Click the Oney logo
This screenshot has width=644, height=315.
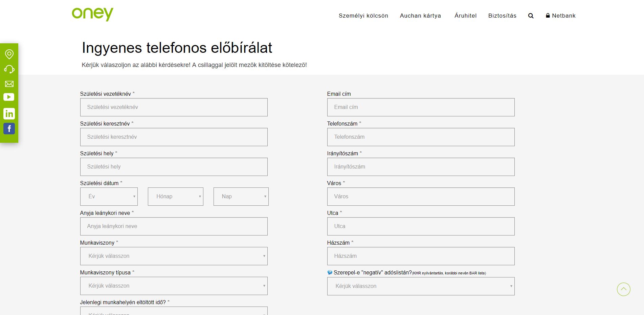tap(92, 14)
